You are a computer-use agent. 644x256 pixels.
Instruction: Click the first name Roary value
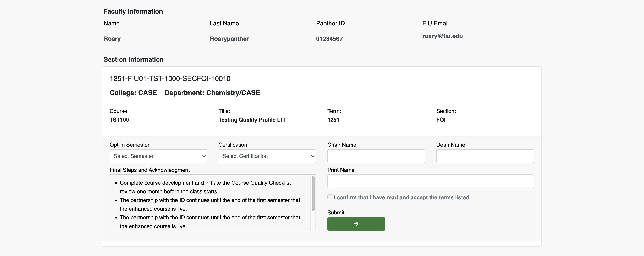[112, 39]
